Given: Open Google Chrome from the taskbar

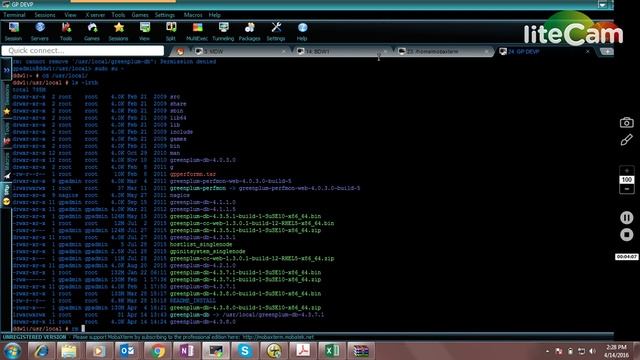Looking at the screenshot, I should coord(157,351).
